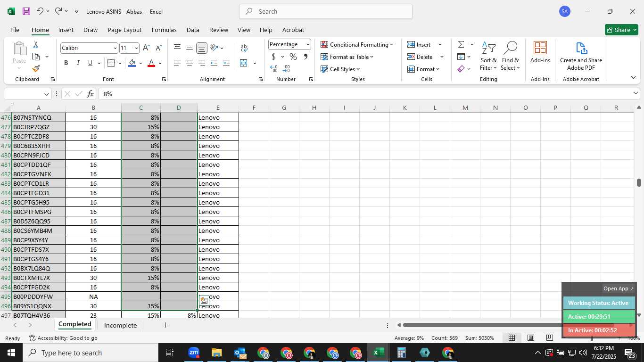Select Normal view in status bar

pyautogui.click(x=512, y=338)
